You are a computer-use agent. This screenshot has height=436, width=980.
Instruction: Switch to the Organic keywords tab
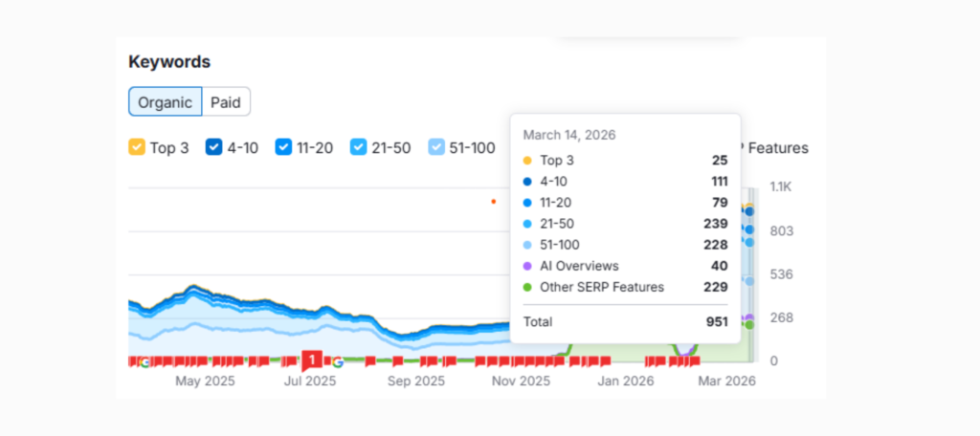click(x=165, y=101)
